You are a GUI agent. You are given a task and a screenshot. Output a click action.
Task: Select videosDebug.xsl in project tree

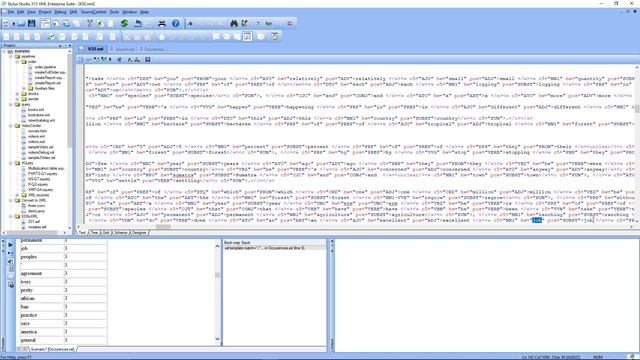[41, 152]
